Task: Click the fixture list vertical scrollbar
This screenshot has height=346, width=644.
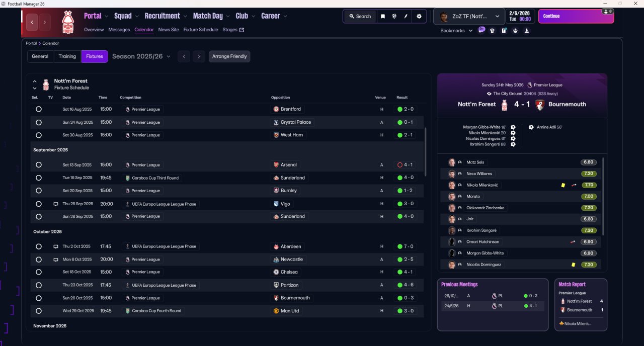Action: click(426, 151)
